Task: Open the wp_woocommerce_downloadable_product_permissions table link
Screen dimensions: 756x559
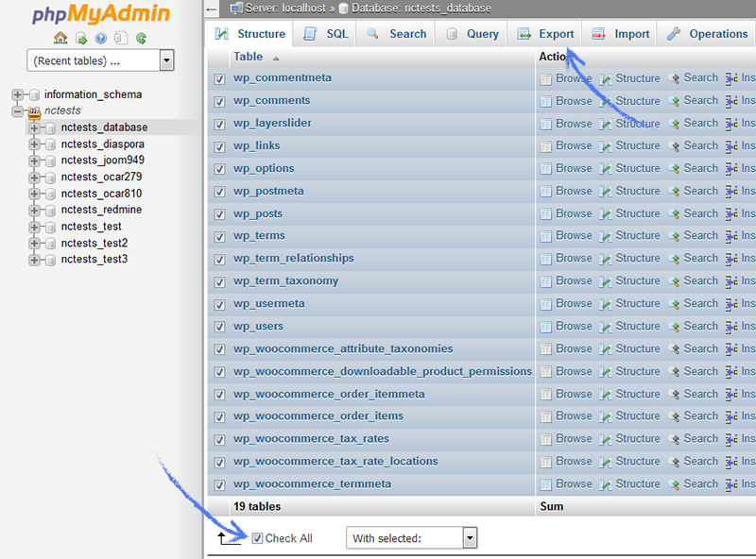Action: tap(383, 371)
